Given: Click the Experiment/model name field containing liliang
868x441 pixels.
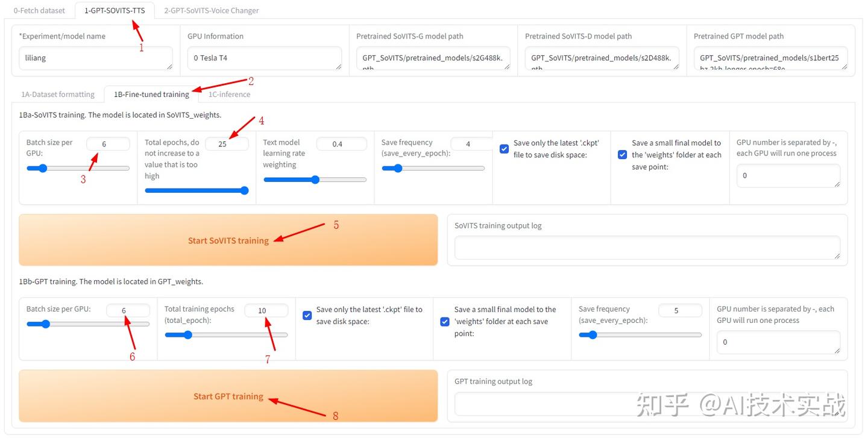Looking at the screenshot, I should coord(96,58).
